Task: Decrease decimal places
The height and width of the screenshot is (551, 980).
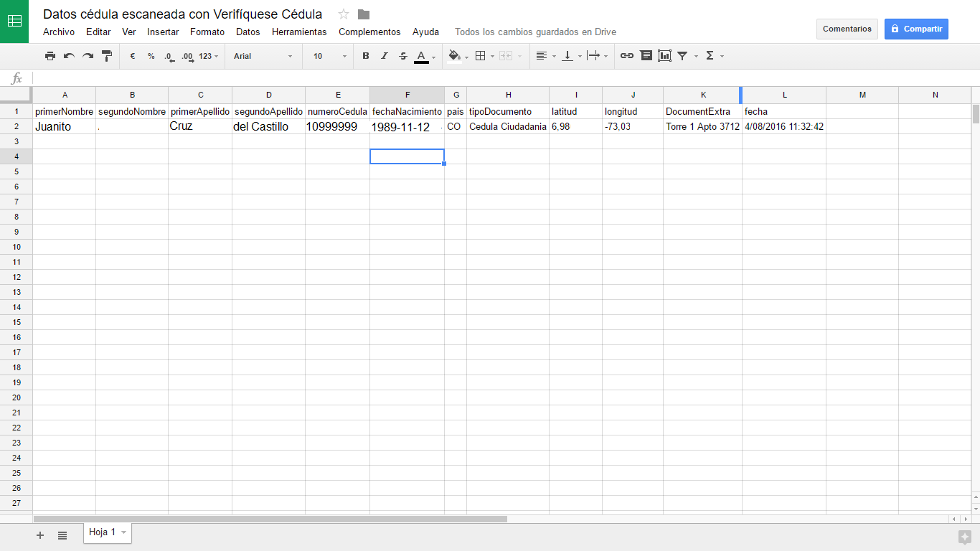Action: (169, 56)
